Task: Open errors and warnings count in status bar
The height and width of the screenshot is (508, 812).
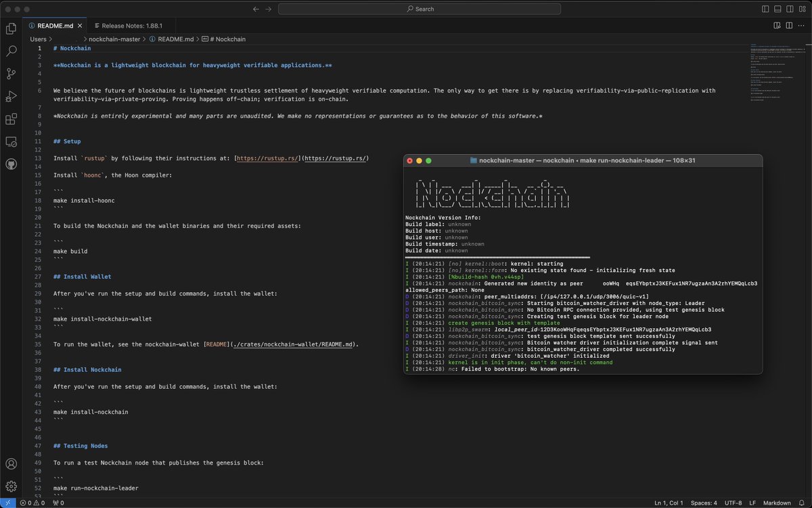Action: click(x=32, y=503)
